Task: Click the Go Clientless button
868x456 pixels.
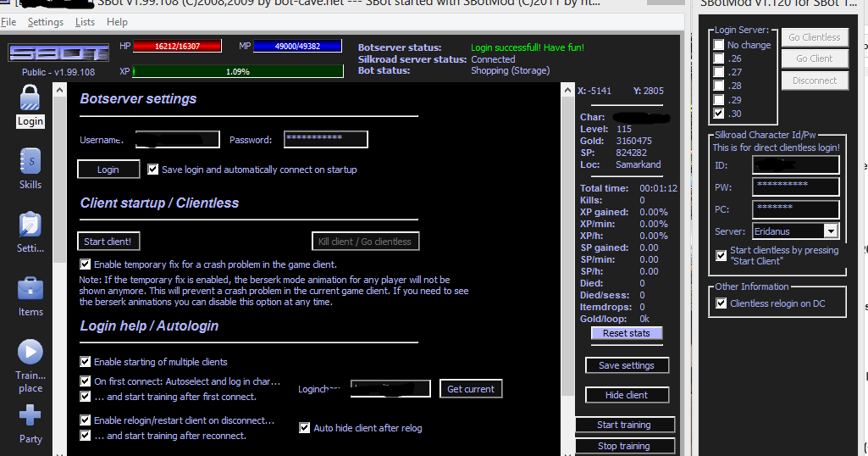Action: coord(815,37)
